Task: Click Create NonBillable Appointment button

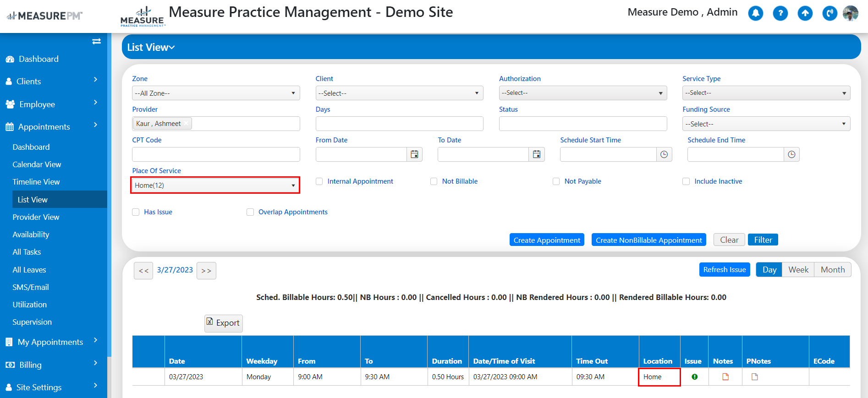Action: pos(649,240)
